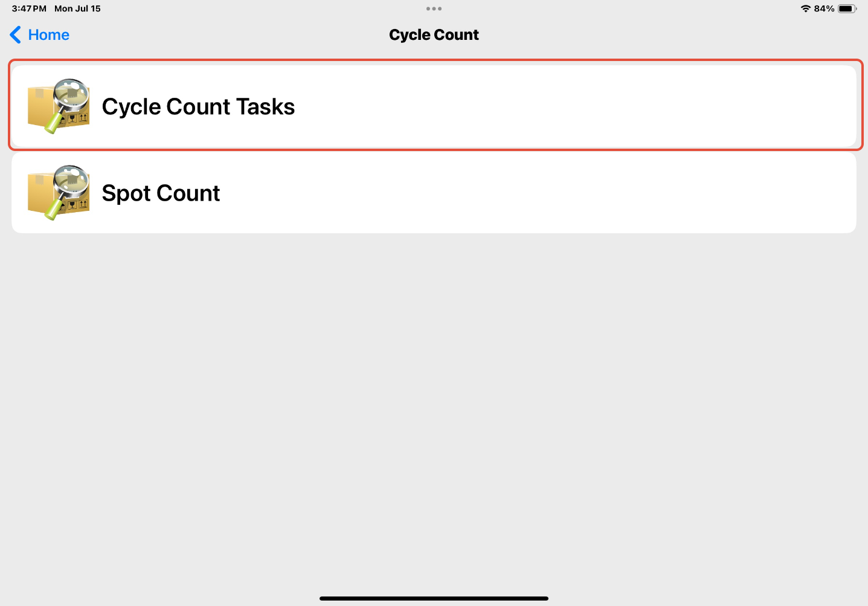The image size is (868, 606).
Task: Tap empty header area right of the title
Action: [x=664, y=35]
